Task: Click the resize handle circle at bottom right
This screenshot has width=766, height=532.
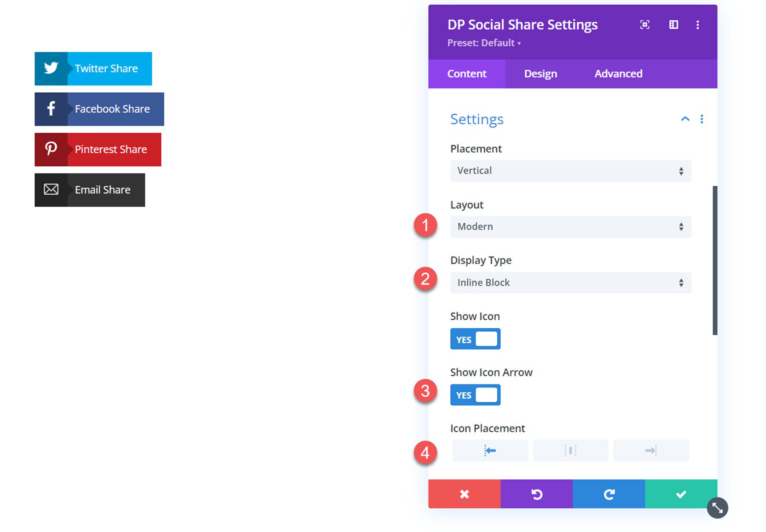Action: 717,508
